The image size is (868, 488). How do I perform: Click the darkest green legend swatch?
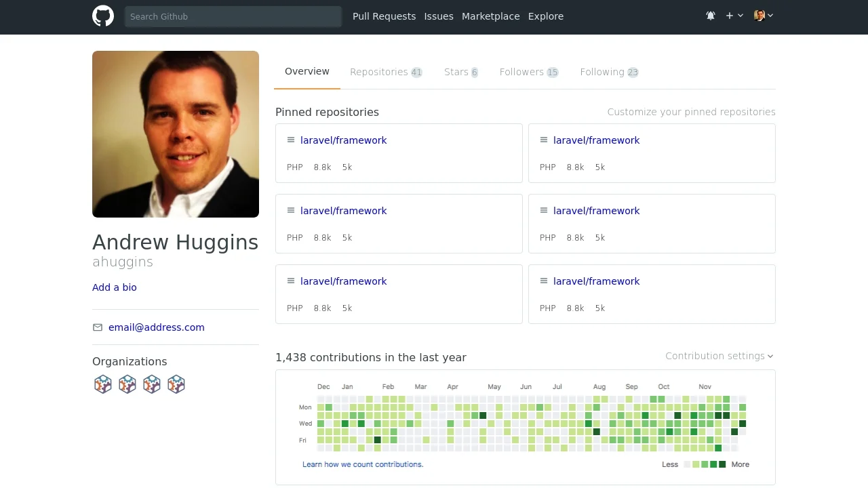pyautogui.click(x=722, y=464)
